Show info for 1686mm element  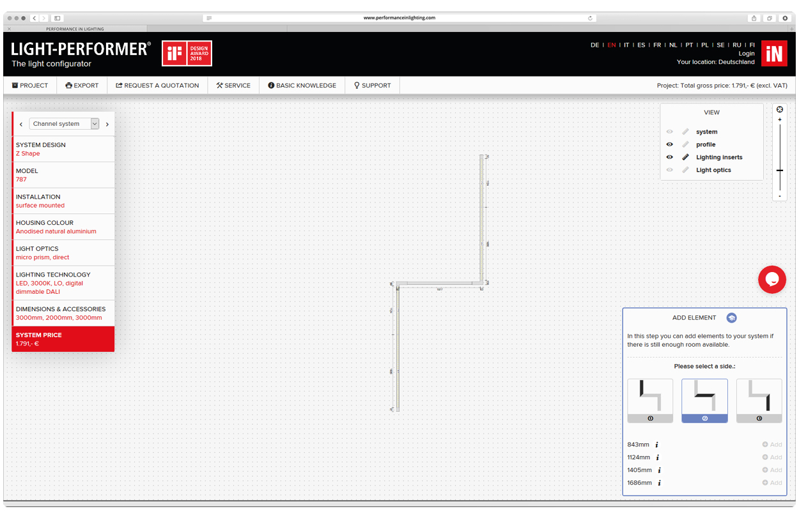tap(660, 483)
